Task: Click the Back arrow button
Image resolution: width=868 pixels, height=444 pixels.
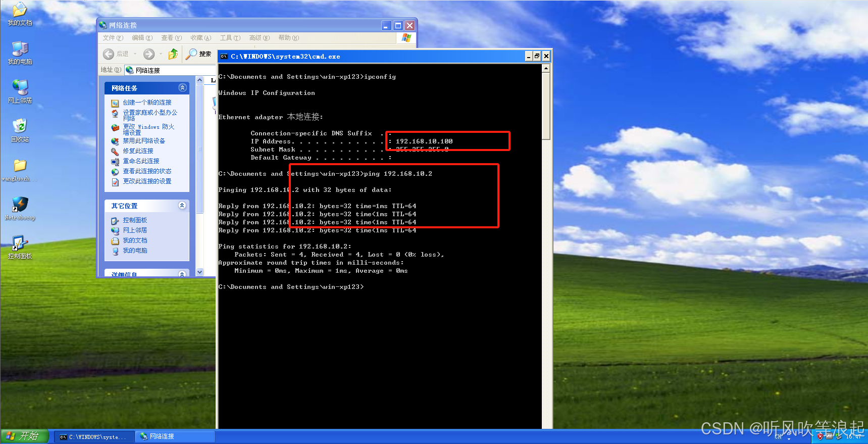Action: pyautogui.click(x=109, y=54)
